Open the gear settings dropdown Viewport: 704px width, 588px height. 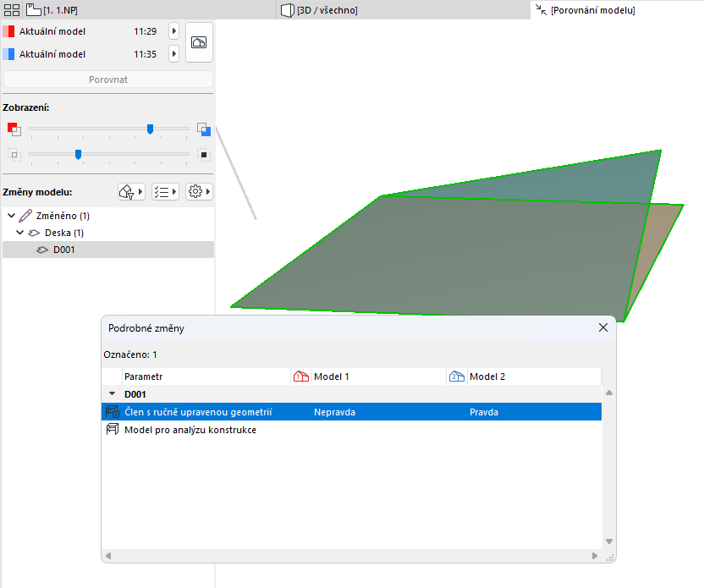[x=200, y=192]
